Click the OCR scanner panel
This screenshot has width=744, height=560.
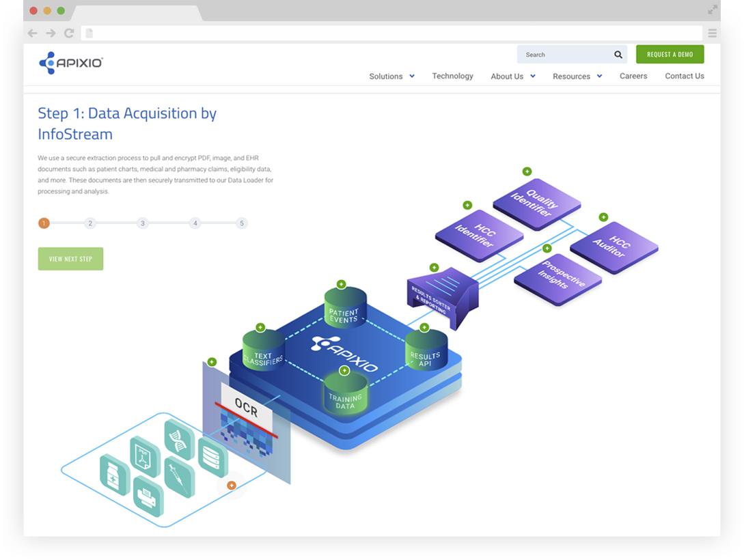(x=246, y=422)
